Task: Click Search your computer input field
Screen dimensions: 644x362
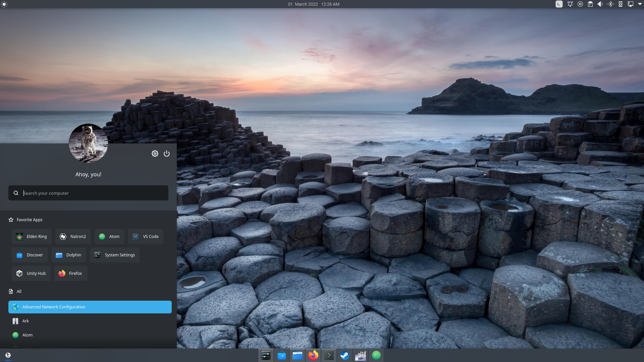Action: [x=88, y=193]
